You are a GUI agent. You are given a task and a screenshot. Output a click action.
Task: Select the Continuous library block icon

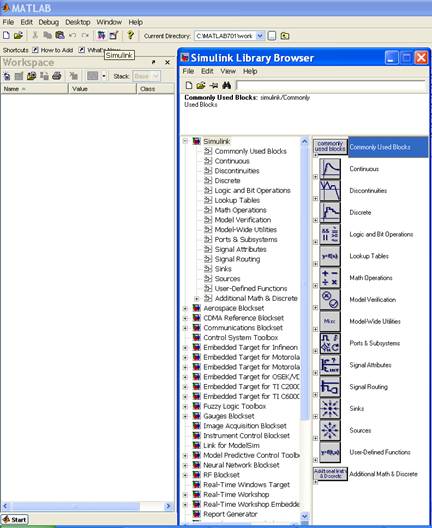pyautogui.click(x=330, y=169)
